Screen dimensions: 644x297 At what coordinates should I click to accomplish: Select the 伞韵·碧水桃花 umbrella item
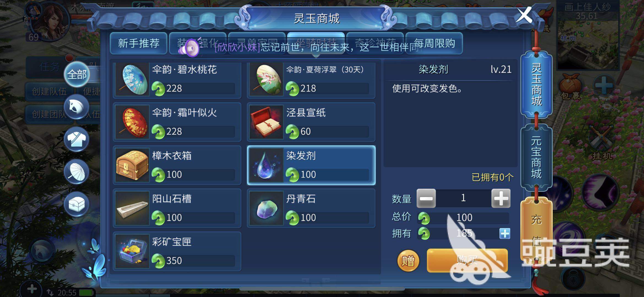click(177, 79)
